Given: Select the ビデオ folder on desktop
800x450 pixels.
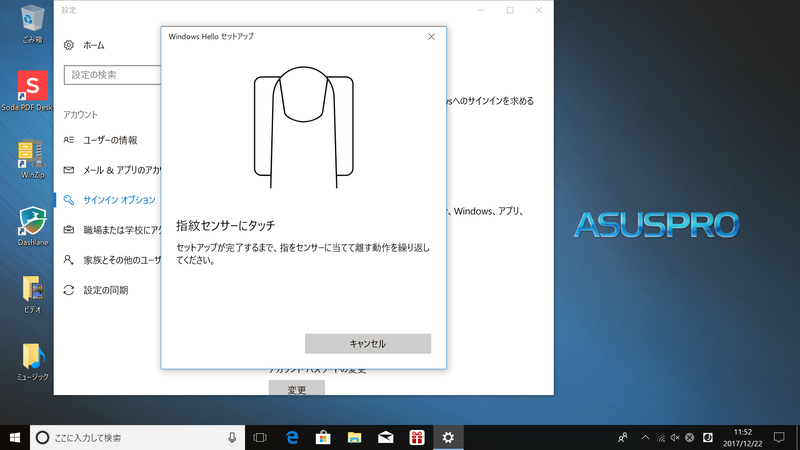Looking at the screenshot, I should pyautogui.click(x=33, y=294).
